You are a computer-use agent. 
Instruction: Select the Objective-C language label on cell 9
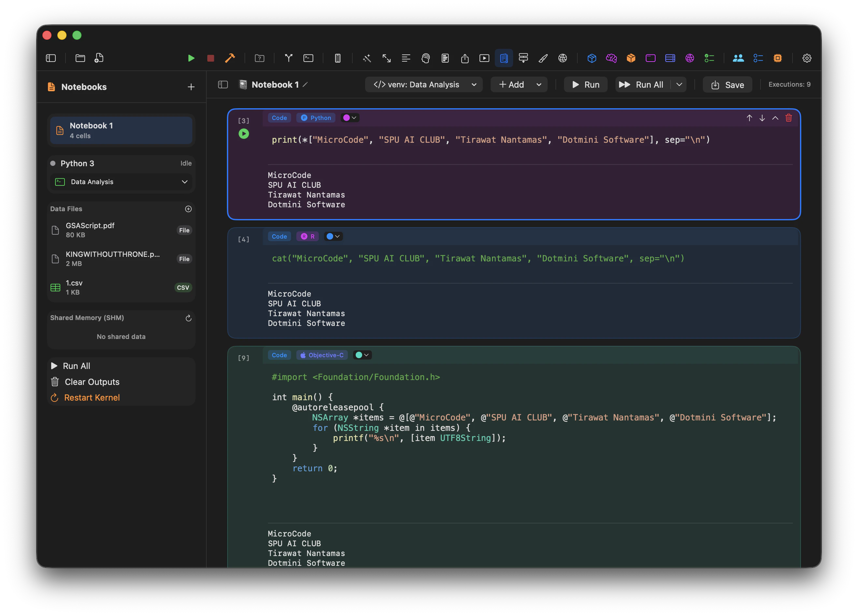[322, 355]
